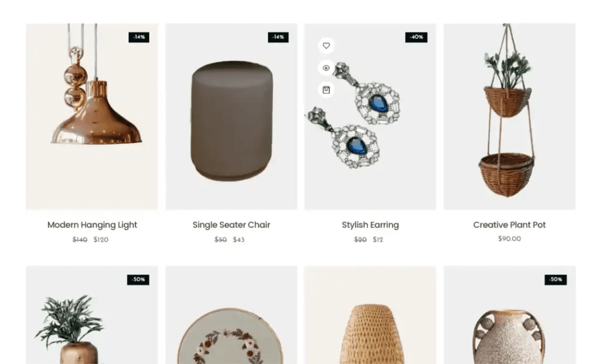Click -50% badge on potted plant product
This screenshot has width=600, height=364.
(138, 280)
